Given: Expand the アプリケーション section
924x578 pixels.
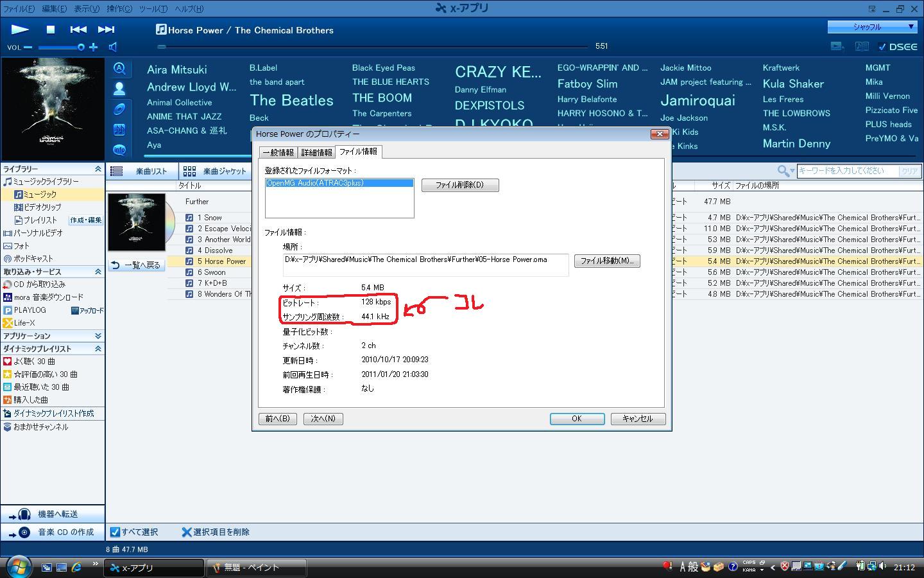Looking at the screenshot, I should (x=98, y=336).
